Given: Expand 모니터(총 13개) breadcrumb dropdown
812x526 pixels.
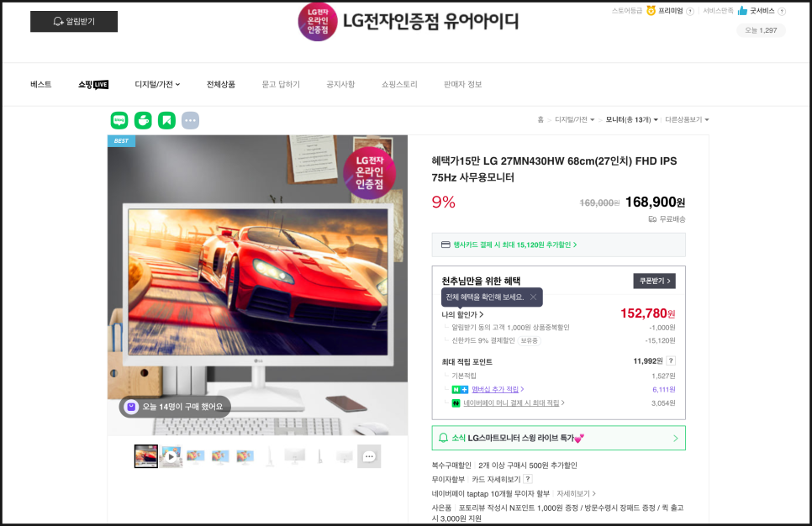Looking at the screenshot, I should (x=632, y=119).
